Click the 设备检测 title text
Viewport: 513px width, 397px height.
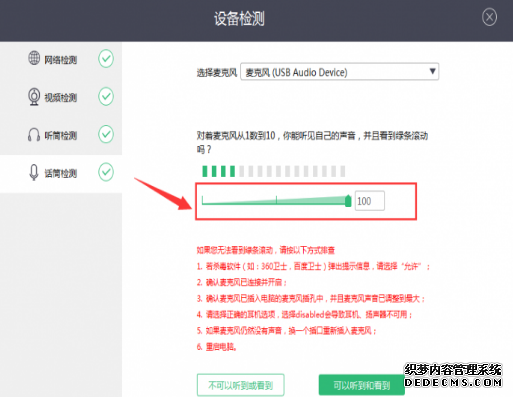click(239, 19)
